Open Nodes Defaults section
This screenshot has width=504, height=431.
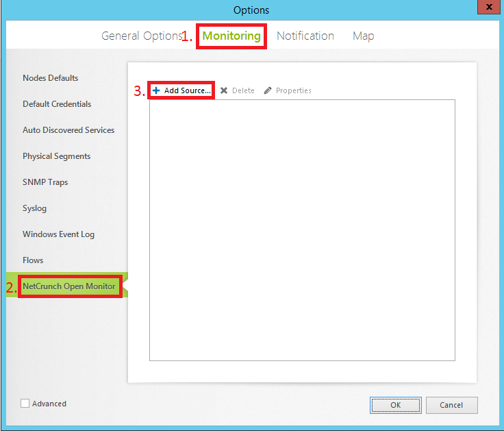[51, 78]
